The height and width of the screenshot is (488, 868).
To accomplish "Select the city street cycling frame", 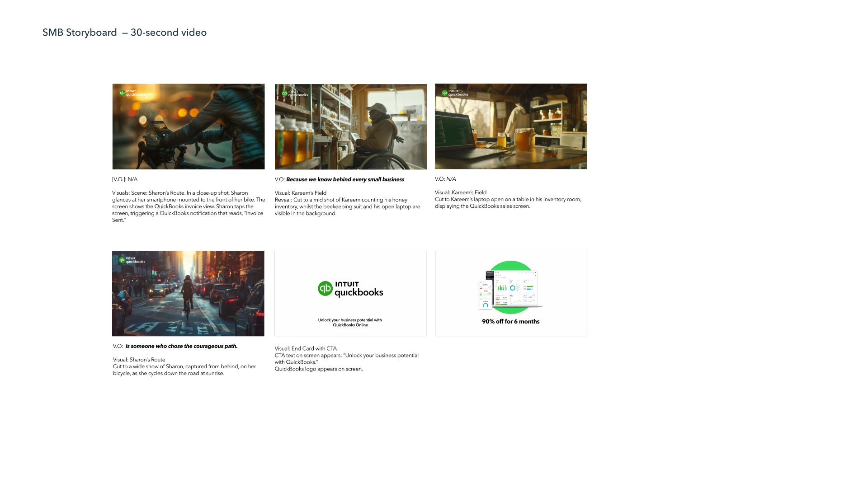I will click(188, 293).
